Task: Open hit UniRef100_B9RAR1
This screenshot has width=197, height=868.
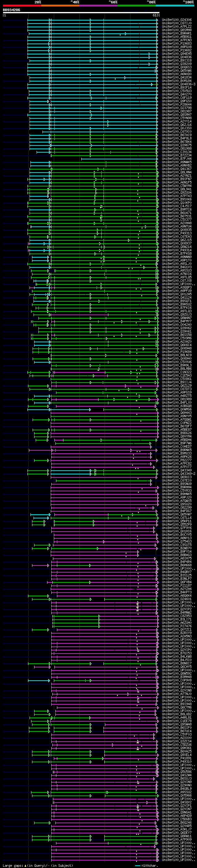Action: (177, 33)
